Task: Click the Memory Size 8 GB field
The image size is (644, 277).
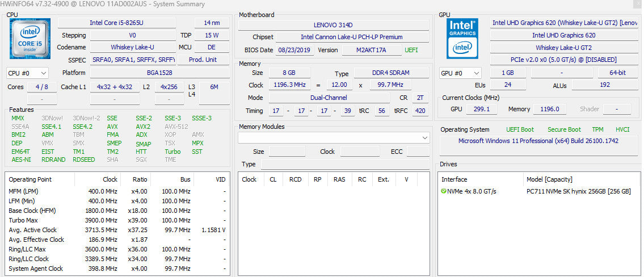Action: (x=289, y=73)
